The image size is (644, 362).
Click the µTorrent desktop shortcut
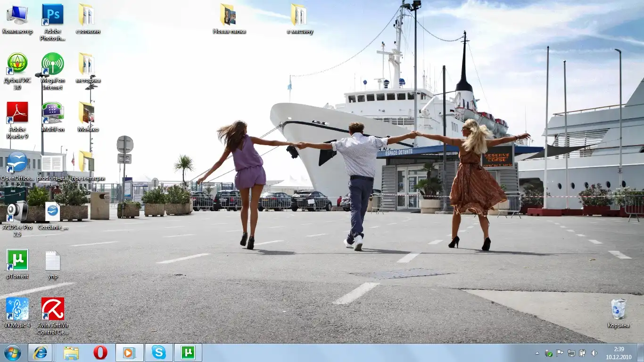17,260
